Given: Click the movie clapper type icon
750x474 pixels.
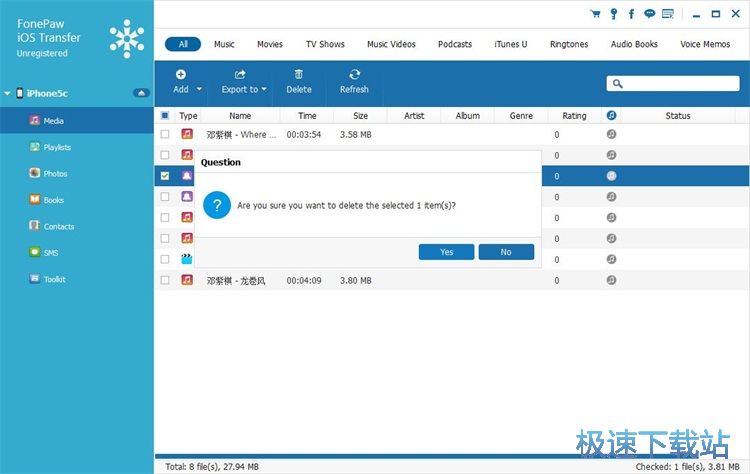Looking at the screenshot, I should pos(187,259).
